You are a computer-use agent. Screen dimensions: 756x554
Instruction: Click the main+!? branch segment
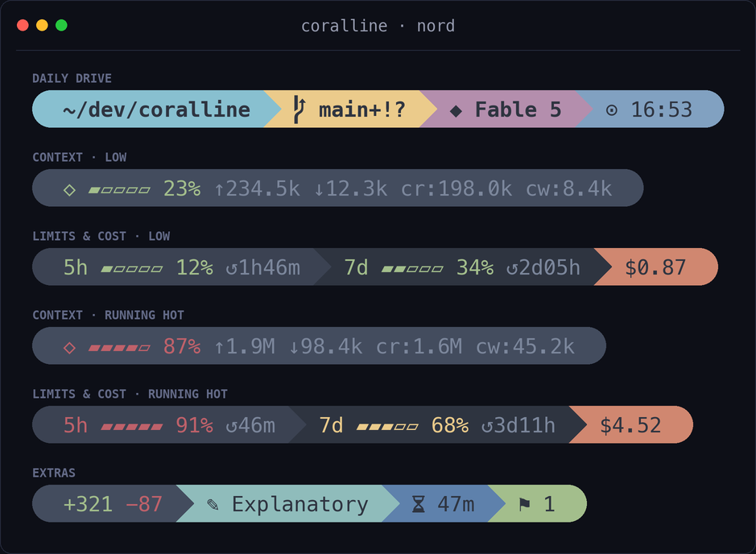tap(350, 110)
